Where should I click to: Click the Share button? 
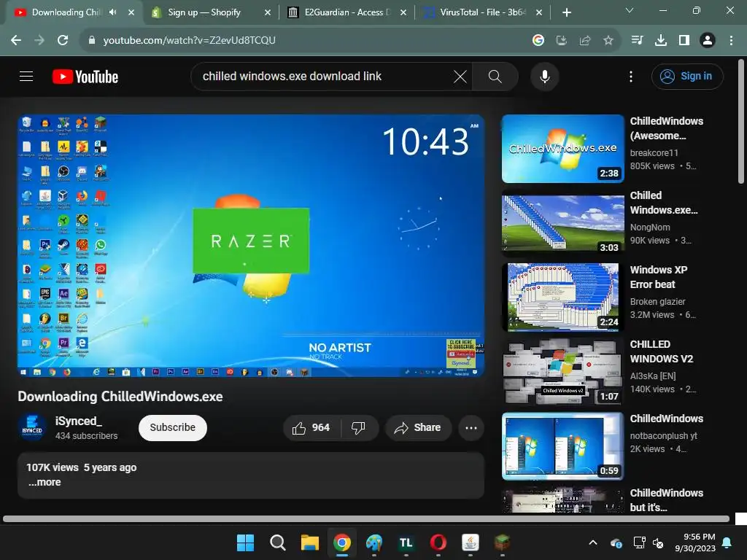[418, 427]
